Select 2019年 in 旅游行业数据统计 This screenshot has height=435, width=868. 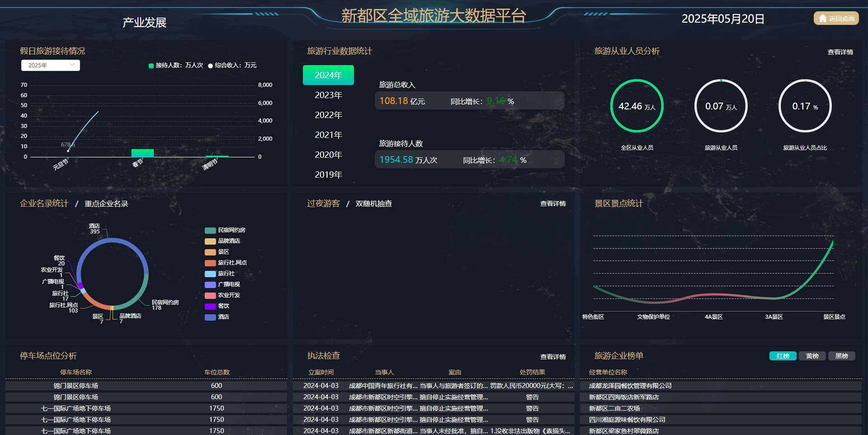coord(328,175)
